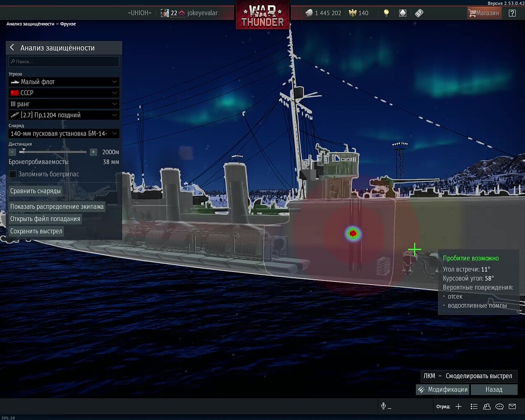Invite to Отряд with plus icon
Image resolution: width=525 pixels, height=420 pixels.
pos(459,406)
